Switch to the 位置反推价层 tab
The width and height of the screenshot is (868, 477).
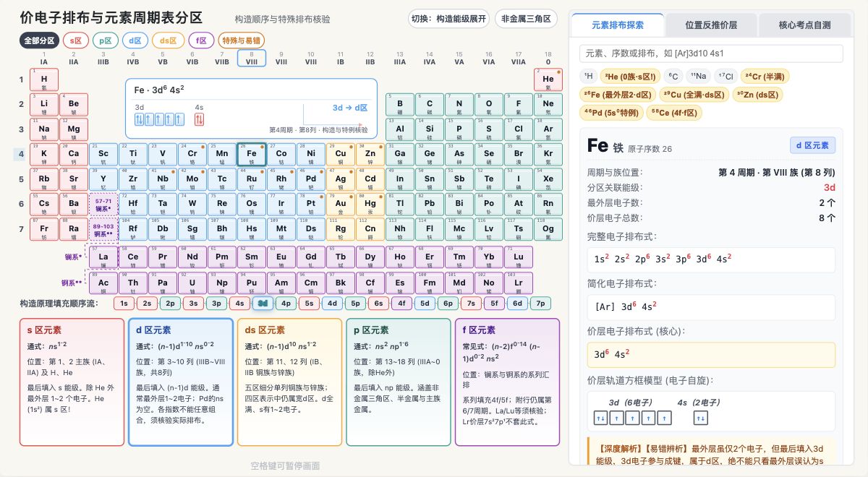click(710, 25)
